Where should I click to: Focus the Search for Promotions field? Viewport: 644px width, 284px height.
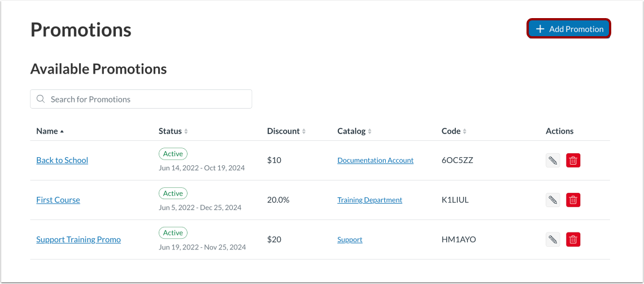click(147, 99)
